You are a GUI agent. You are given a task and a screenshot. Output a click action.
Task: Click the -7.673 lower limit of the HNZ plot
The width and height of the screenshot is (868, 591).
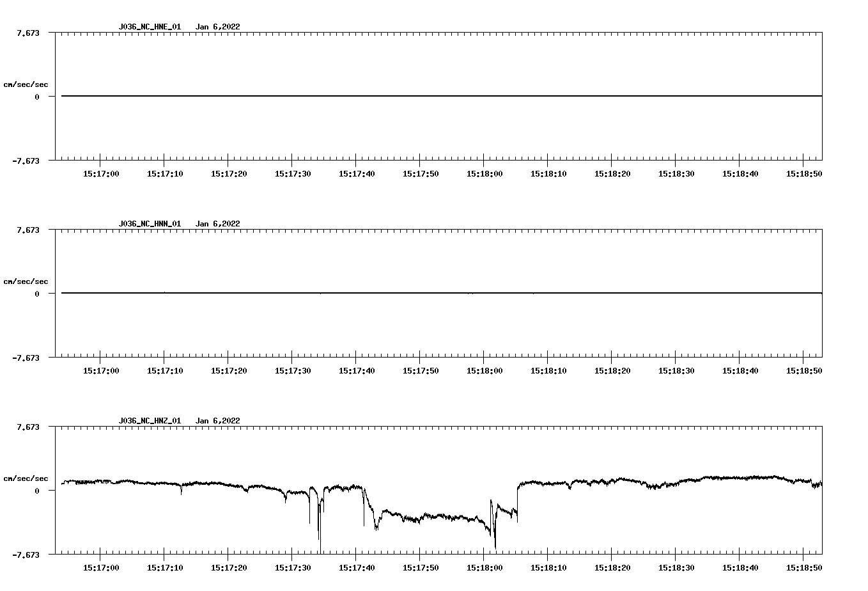(x=26, y=555)
